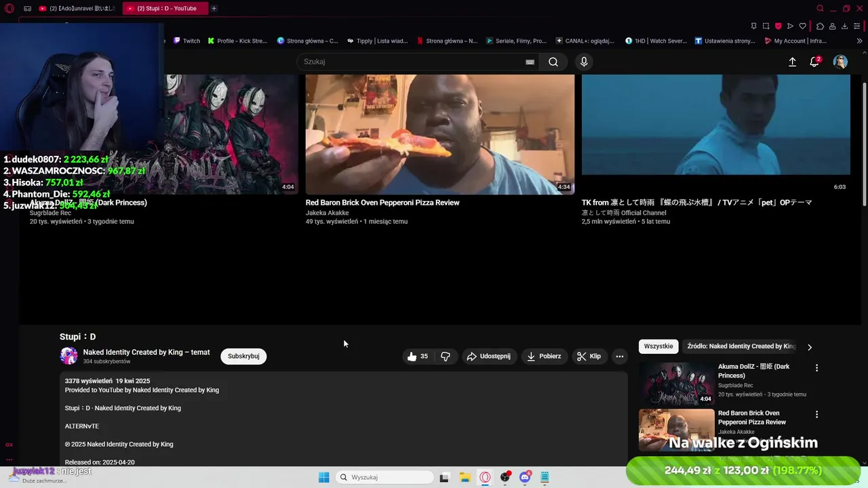Select the Wszystkie filter chip
This screenshot has height=488, width=868.
coord(658,346)
